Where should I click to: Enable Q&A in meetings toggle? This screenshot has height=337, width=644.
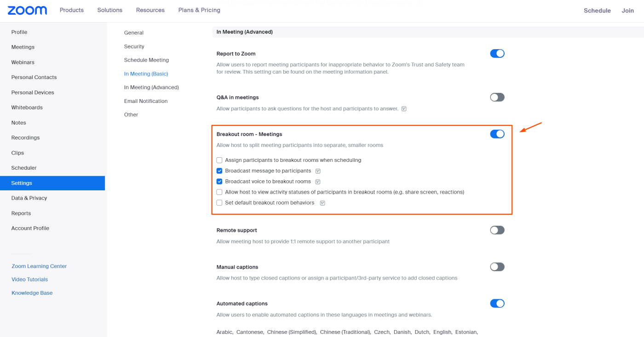(497, 97)
